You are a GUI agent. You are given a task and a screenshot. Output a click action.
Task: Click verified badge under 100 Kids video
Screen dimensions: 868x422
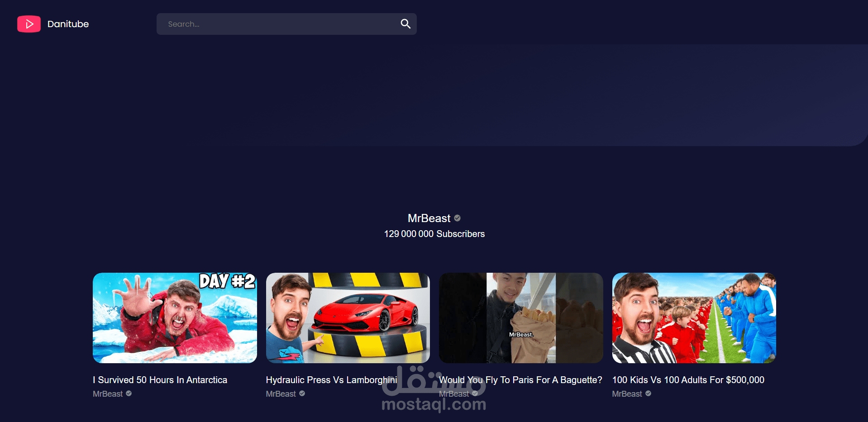[x=649, y=394]
